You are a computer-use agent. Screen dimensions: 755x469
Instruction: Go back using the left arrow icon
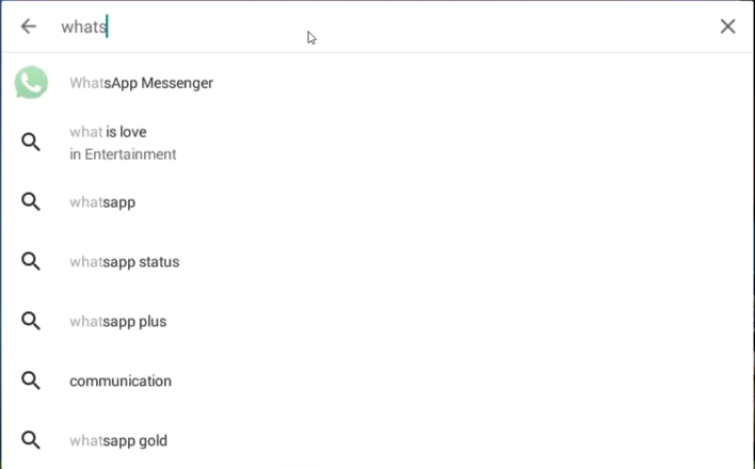[x=28, y=26]
